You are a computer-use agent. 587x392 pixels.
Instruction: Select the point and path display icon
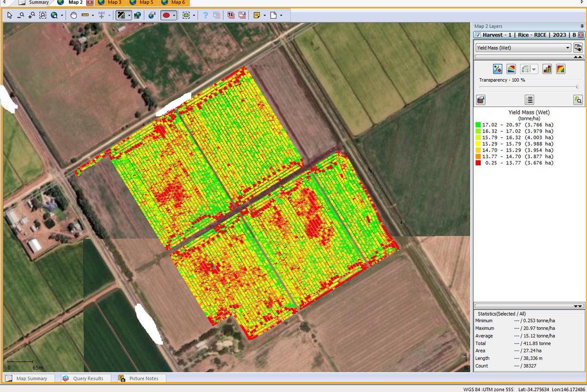point(497,69)
